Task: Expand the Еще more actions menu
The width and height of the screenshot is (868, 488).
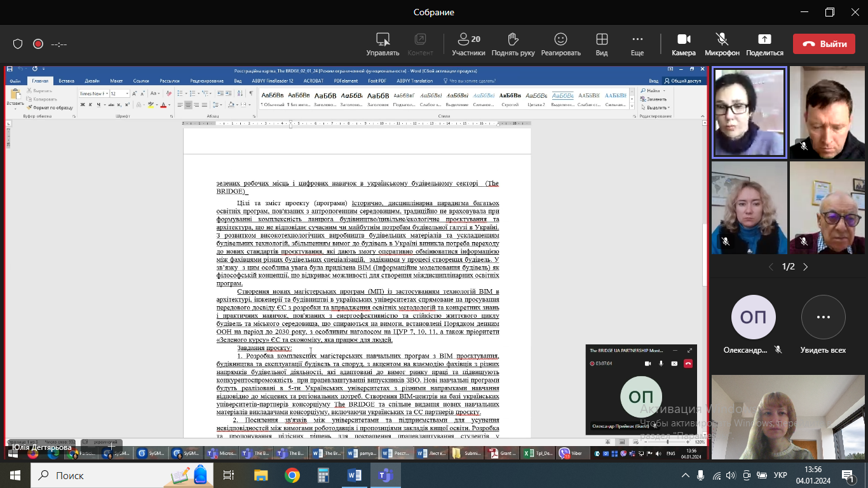Action: [x=637, y=44]
